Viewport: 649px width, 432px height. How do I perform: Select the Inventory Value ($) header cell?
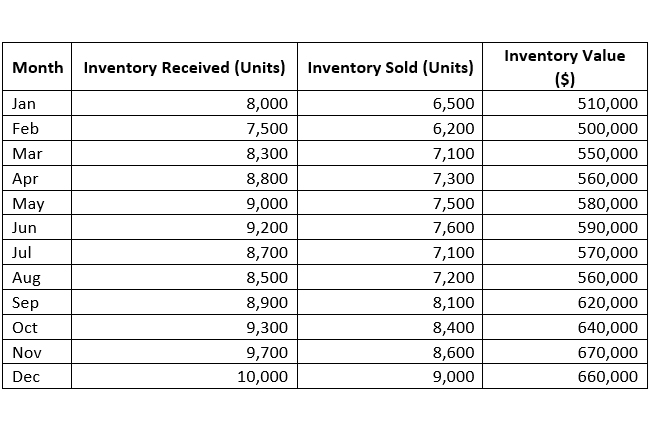(564, 67)
